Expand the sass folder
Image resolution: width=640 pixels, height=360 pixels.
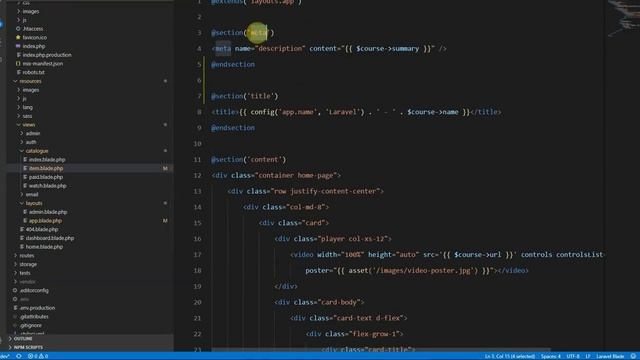[x=27, y=116]
